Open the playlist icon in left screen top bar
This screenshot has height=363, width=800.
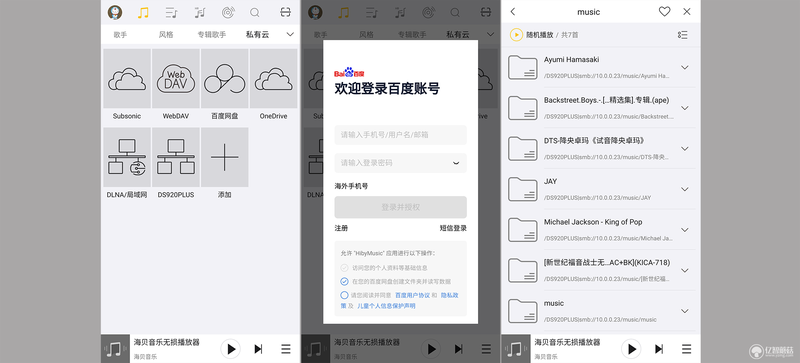click(x=171, y=13)
